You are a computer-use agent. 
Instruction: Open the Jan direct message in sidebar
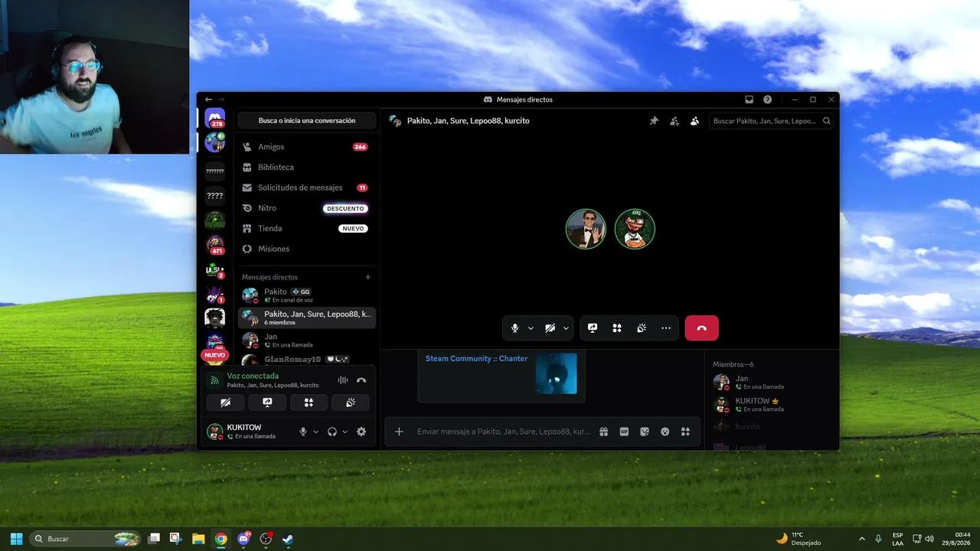click(307, 341)
